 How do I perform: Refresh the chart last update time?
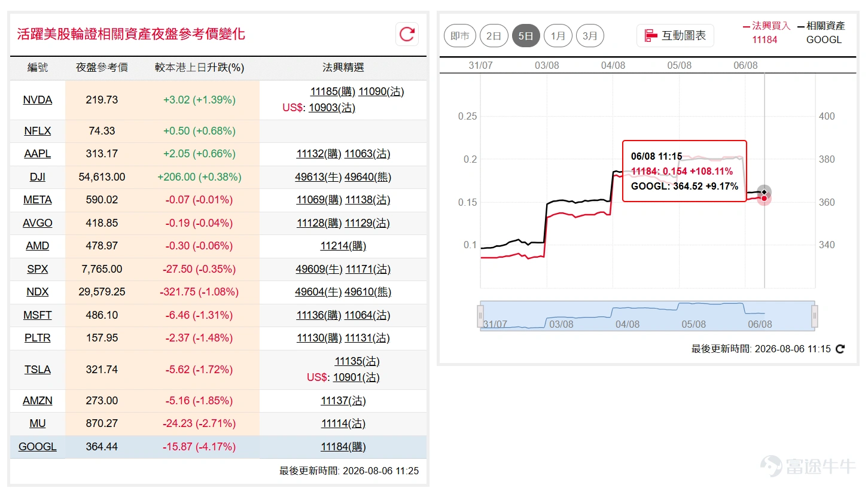pyautogui.click(x=840, y=349)
